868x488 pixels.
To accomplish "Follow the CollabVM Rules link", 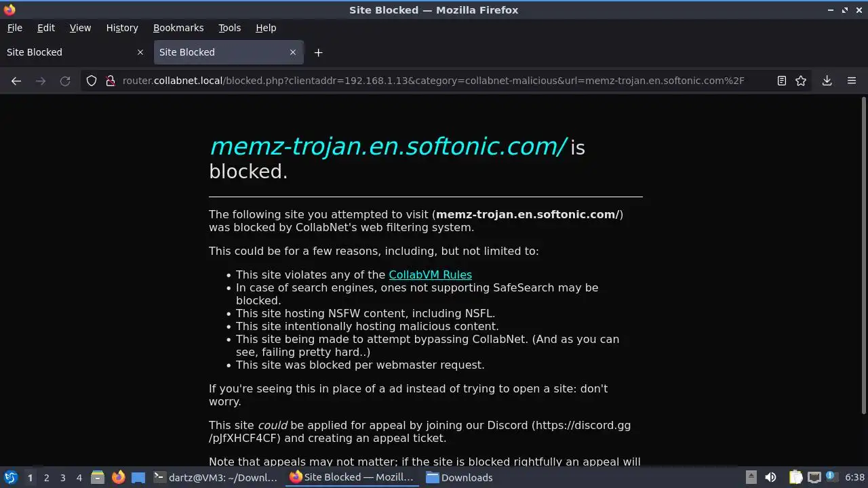I will tap(430, 274).
